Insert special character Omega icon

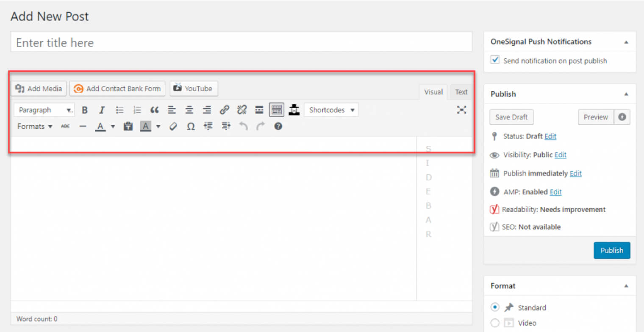coord(191,126)
